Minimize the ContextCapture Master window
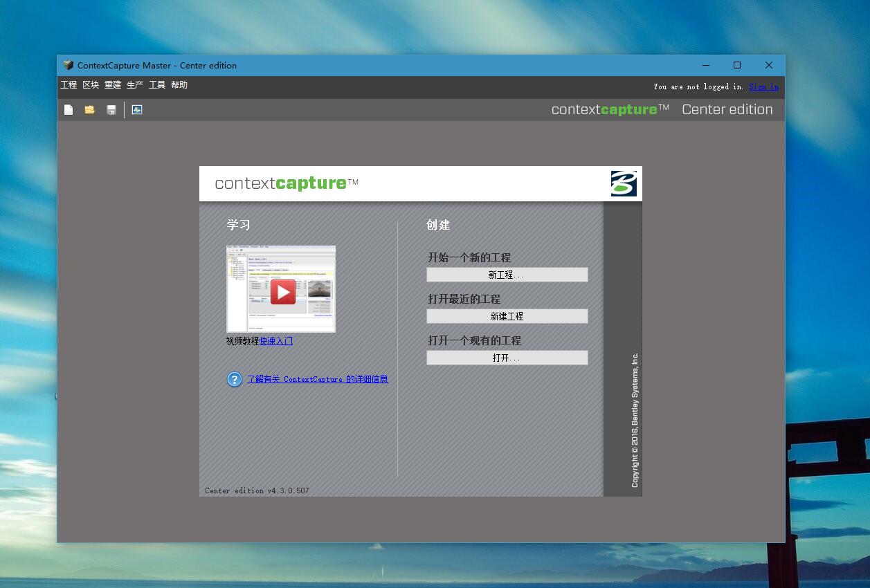Image resolution: width=870 pixels, height=588 pixels. (706, 65)
